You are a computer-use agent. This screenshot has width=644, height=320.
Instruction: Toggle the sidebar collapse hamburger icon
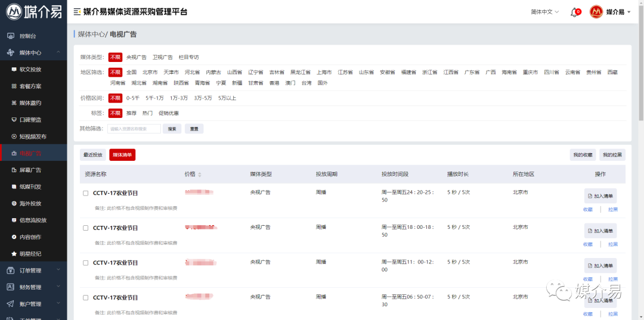[x=77, y=12]
